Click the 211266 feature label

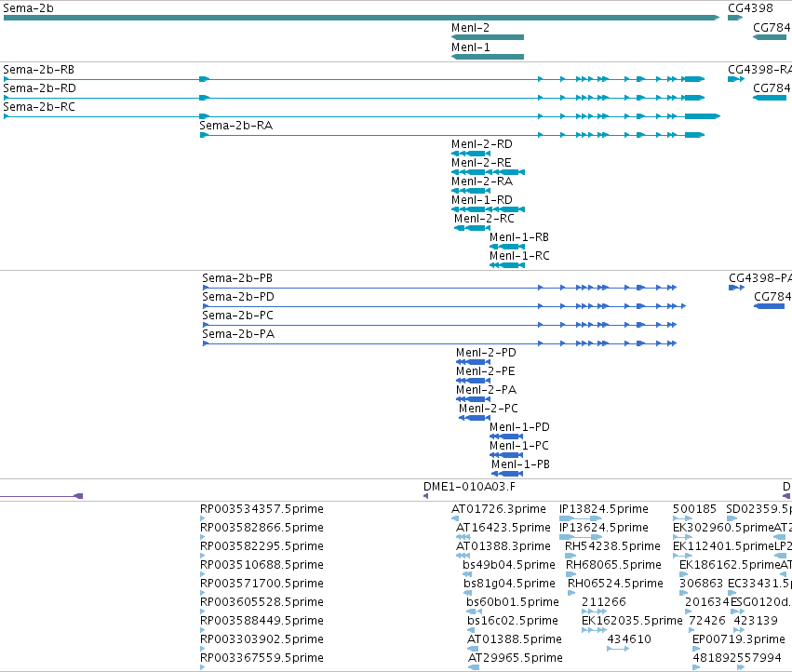coord(604,602)
